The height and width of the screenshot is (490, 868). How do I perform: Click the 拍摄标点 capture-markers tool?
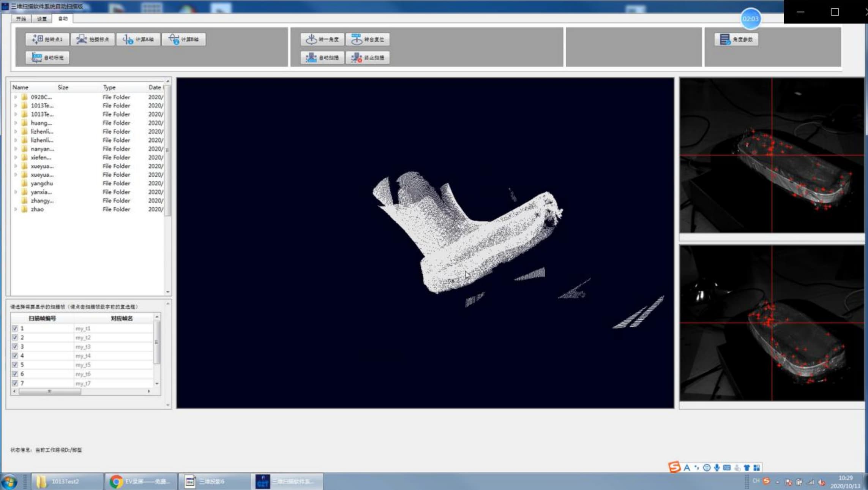pos(93,40)
